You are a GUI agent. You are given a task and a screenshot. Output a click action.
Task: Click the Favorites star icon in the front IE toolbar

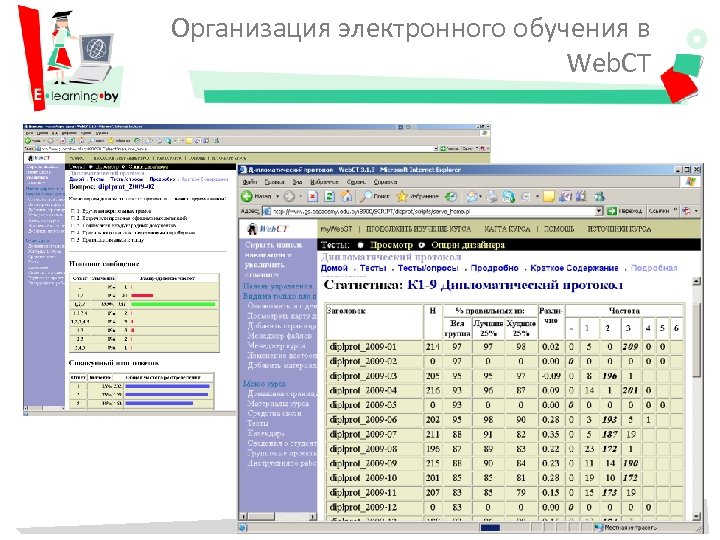pyautogui.click(x=402, y=197)
